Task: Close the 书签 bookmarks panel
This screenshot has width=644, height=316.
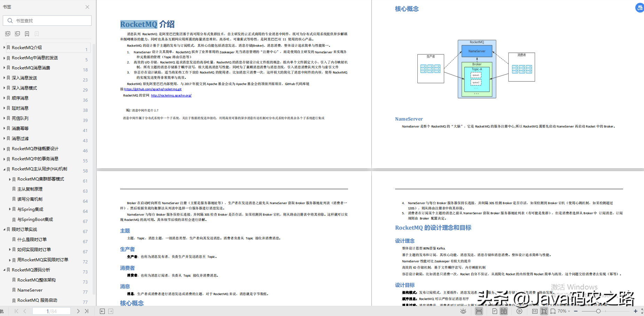Action: [87, 7]
